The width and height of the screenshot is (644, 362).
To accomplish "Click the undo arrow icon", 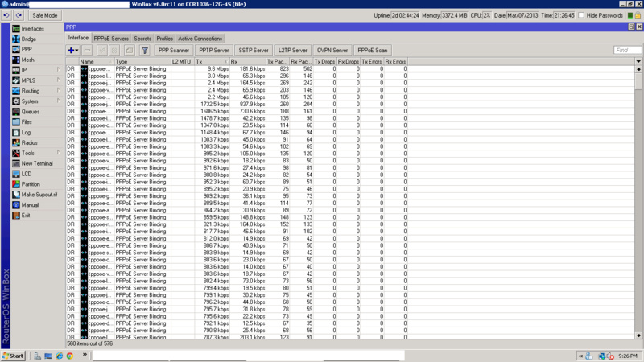I will (7, 15).
